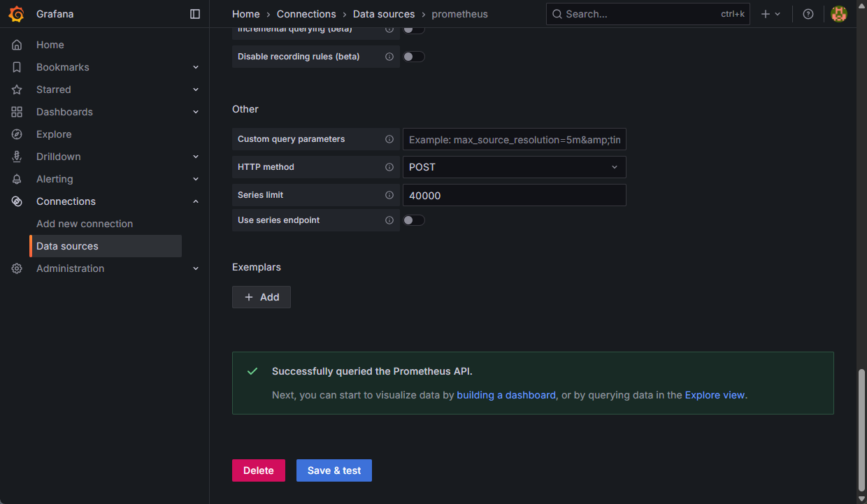The width and height of the screenshot is (867, 504).
Task: Click the Alerting bell icon
Action: (17, 179)
